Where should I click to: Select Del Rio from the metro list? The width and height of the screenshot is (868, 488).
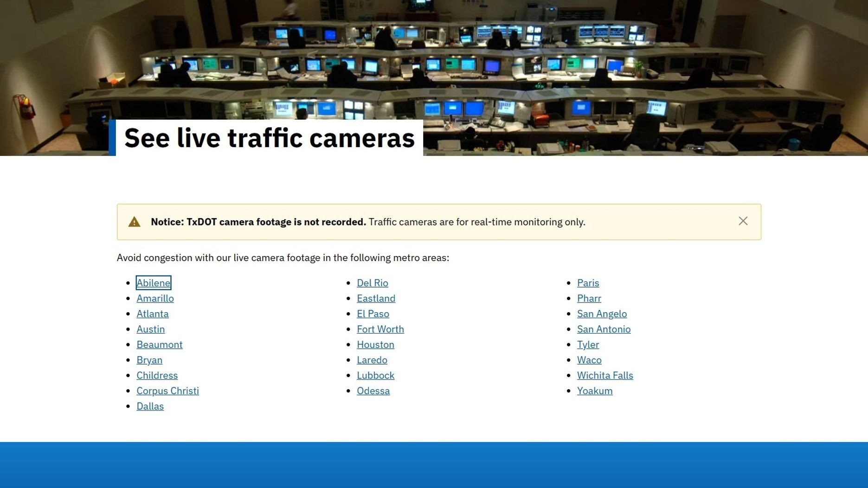[372, 283]
